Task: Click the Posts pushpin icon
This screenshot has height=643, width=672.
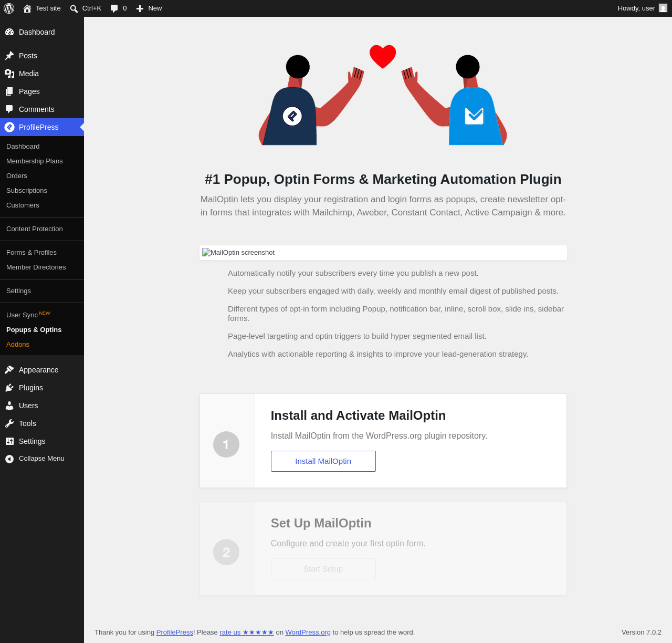Action: pos(9,56)
